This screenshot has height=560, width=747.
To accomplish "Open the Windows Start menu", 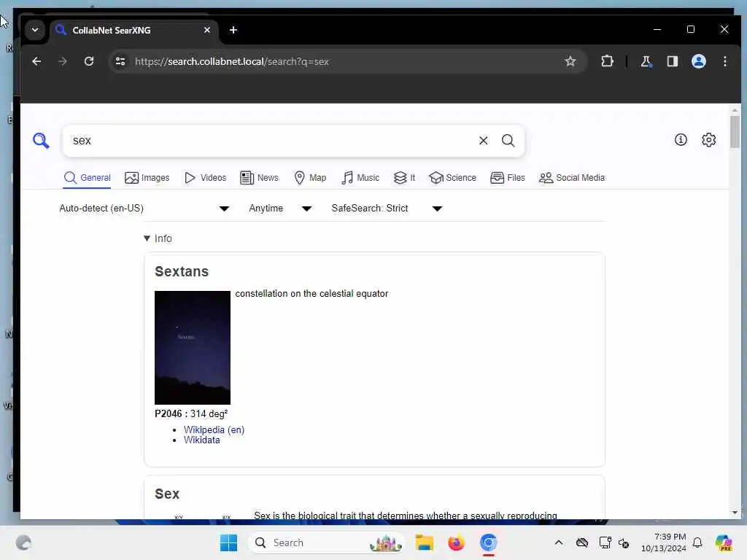I will click(228, 542).
